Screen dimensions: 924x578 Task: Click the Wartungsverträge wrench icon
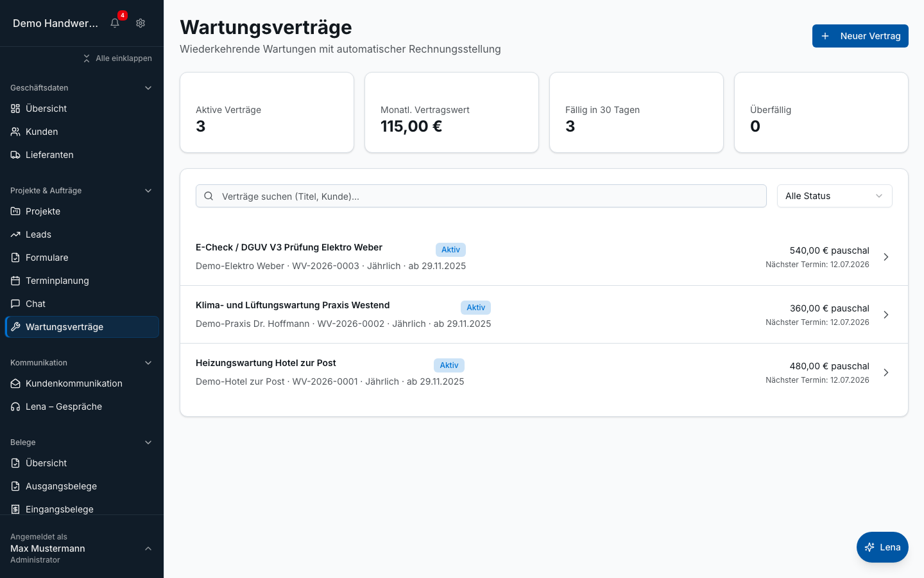coord(15,327)
